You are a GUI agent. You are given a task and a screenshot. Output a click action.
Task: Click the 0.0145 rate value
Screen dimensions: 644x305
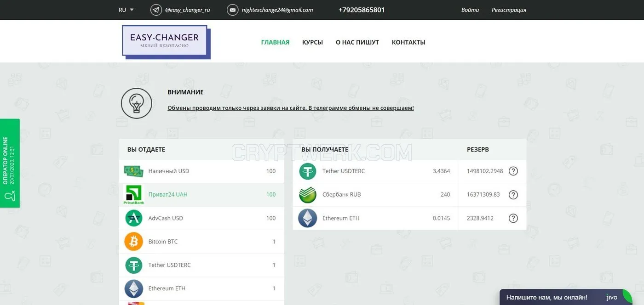[441, 218]
